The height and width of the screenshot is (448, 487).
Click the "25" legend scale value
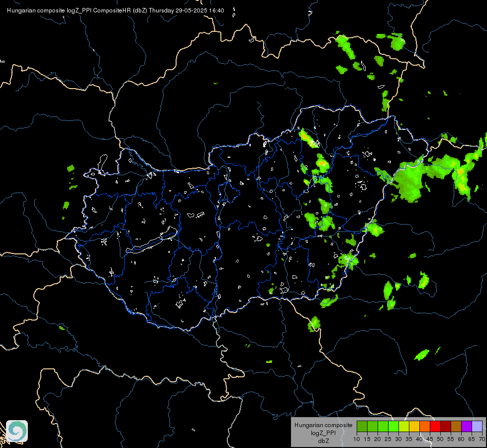388,439
